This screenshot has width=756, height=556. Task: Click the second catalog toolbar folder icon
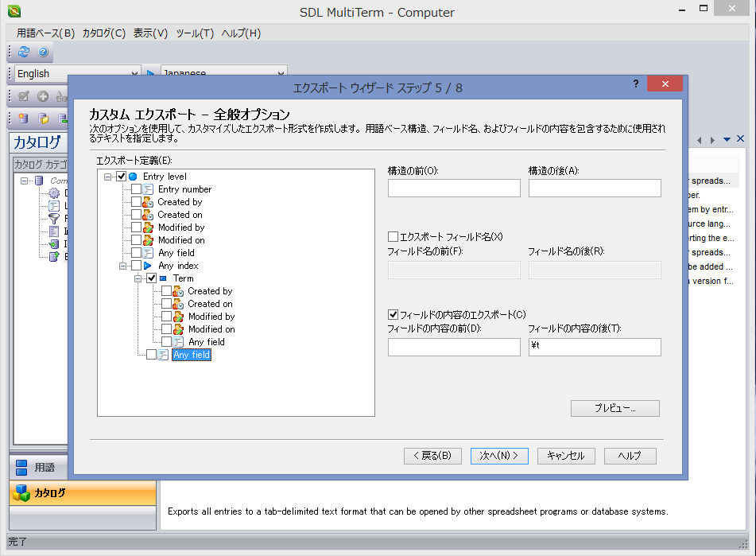pos(44,119)
